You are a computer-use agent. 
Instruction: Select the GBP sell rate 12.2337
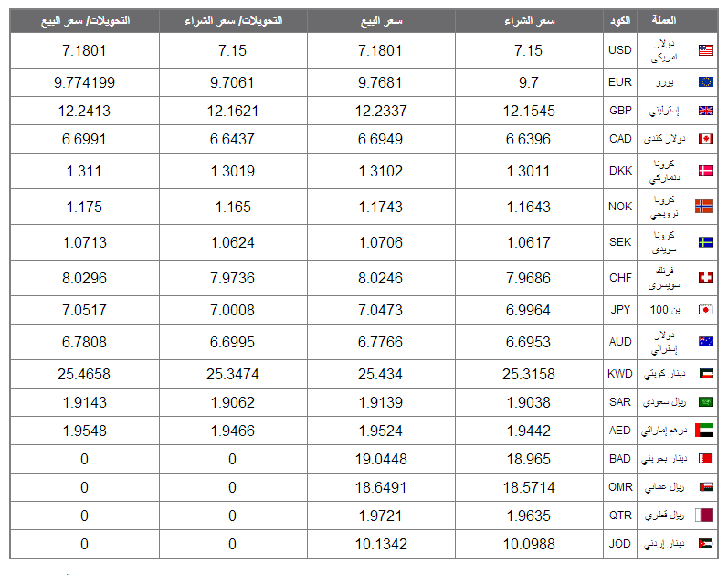click(x=381, y=112)
